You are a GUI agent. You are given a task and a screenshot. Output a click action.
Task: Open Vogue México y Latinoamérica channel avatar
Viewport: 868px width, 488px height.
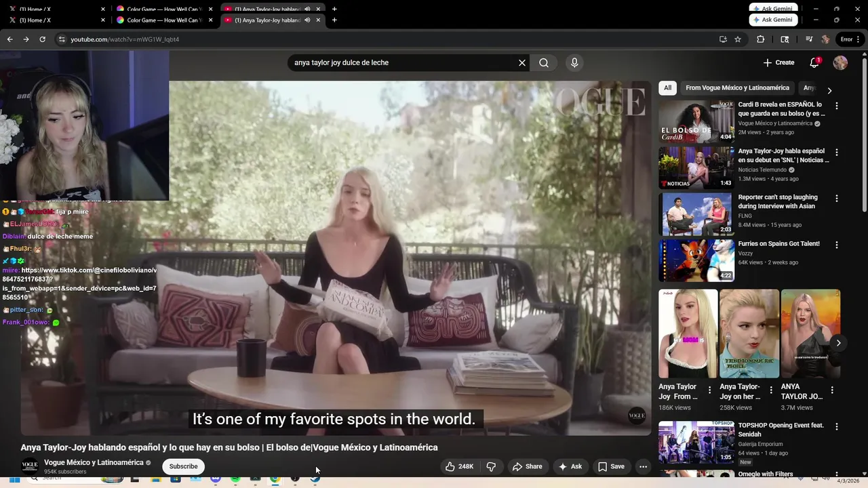(x=30, y=466)
